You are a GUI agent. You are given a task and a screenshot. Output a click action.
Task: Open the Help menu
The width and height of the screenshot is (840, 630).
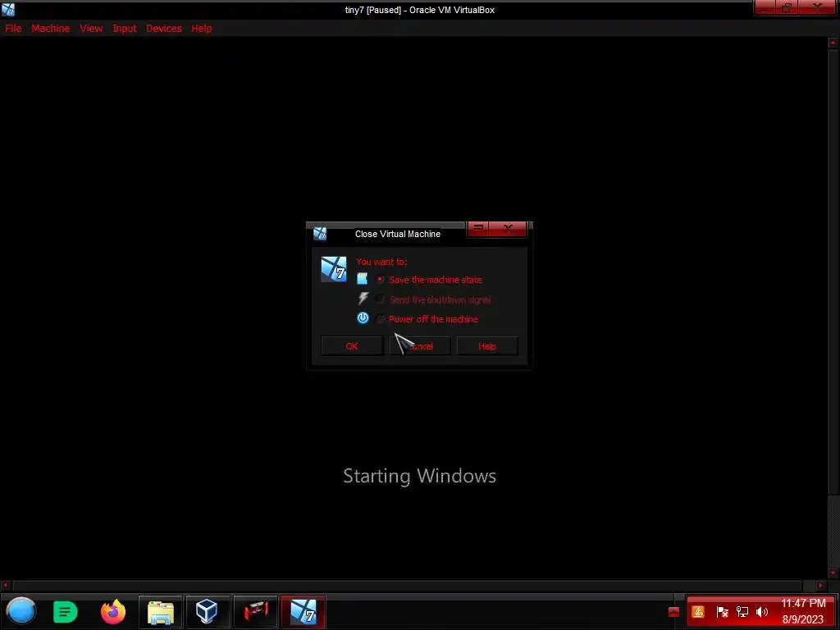202,29
